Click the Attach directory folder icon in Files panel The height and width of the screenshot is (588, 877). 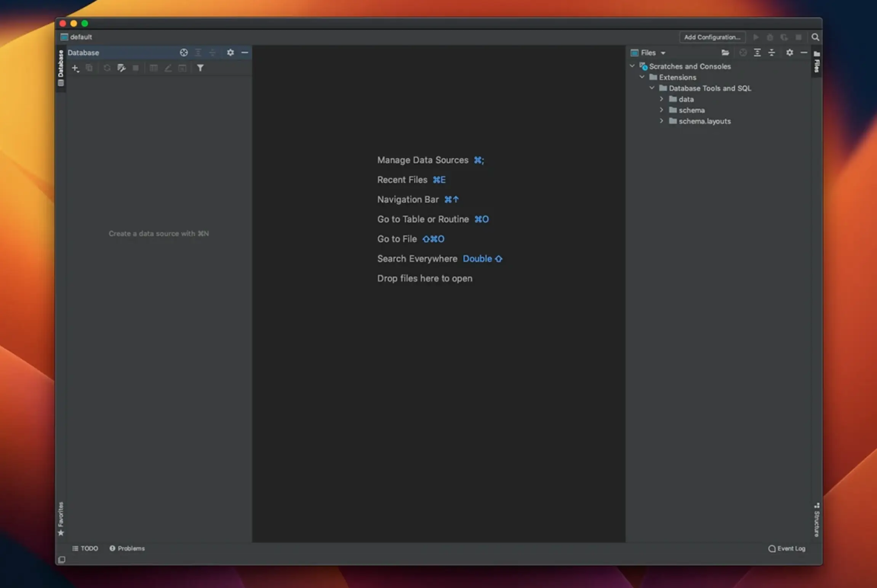(x=725, y=53)
